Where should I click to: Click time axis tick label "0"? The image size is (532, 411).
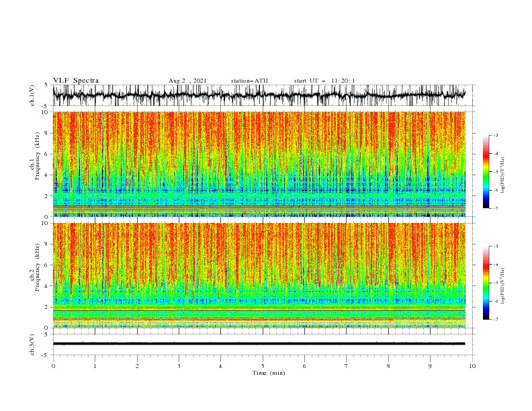[53, 366]
